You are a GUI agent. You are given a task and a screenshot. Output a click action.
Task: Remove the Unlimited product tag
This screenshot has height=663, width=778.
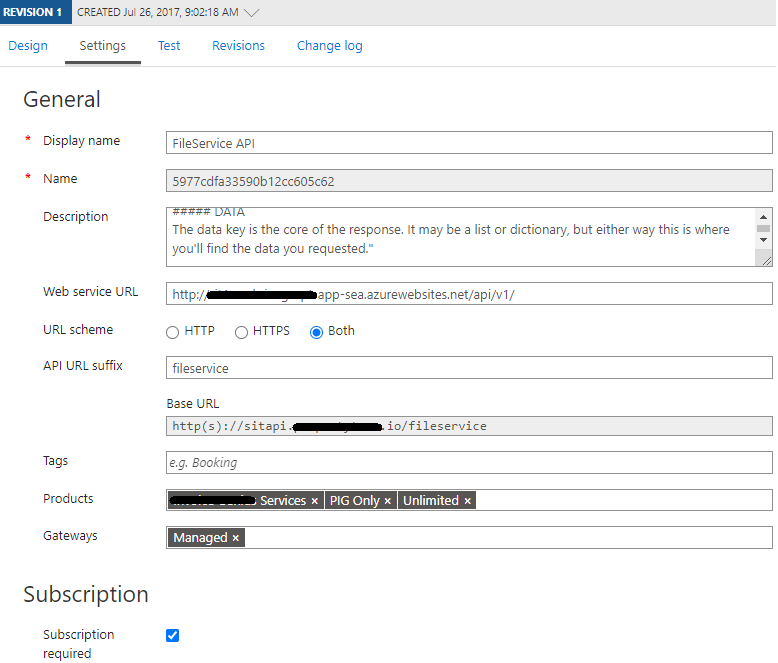[x=467, y=501]
